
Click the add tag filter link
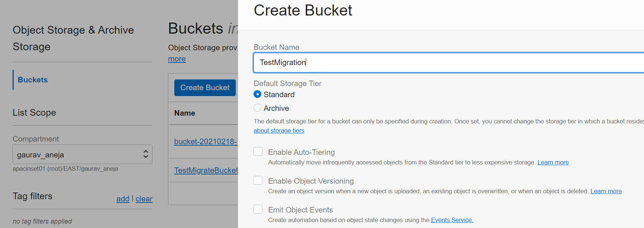click(123, 199)
